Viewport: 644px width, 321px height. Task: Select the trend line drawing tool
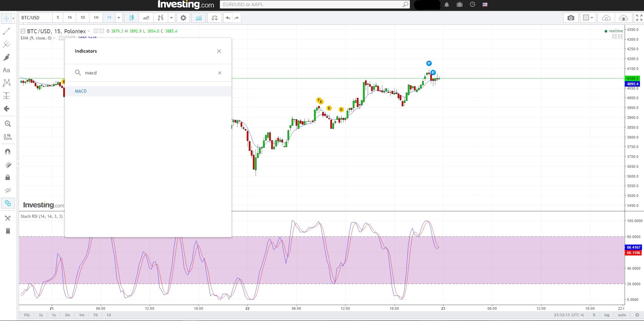[6, 32]
